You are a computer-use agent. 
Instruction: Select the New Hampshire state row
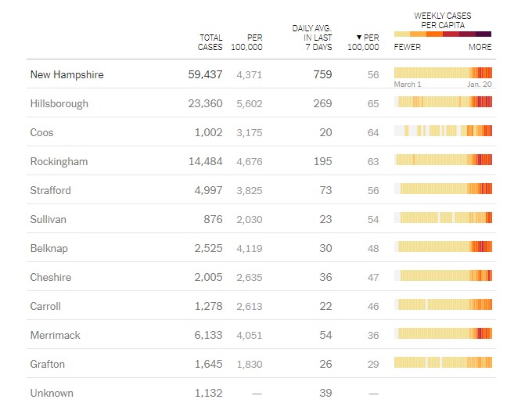pyautogui.click(x=66, y=74)
